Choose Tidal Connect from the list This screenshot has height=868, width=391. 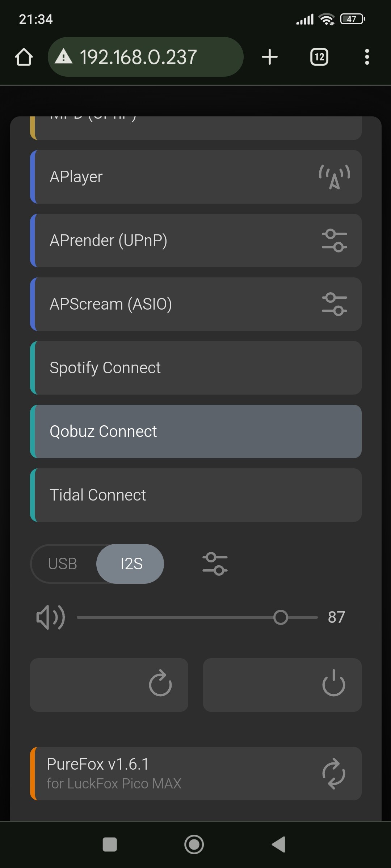click(195, 495)
